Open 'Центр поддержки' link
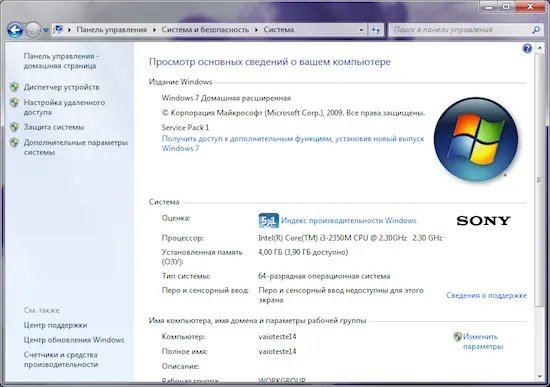This screenshot has height=387, width=550. pyautogui.click(x=55, y=325)
